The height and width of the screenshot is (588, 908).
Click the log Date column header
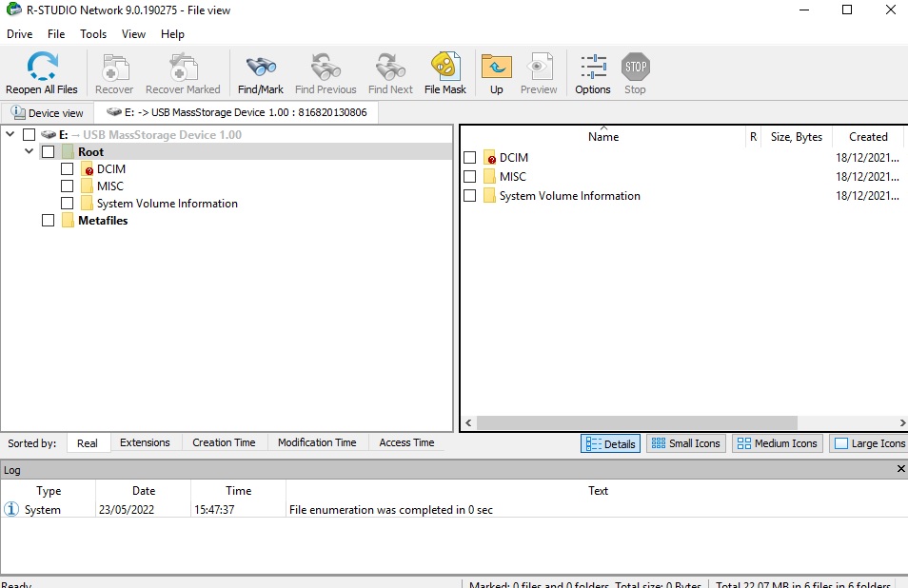(144, 491)
